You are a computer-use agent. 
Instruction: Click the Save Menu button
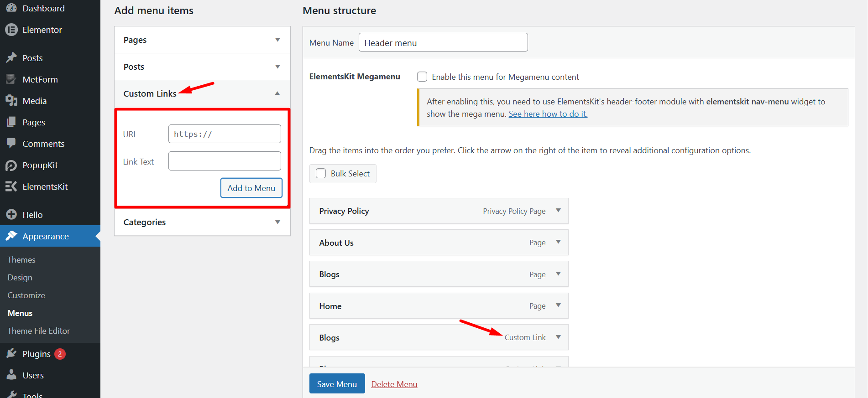coord(337,384)
